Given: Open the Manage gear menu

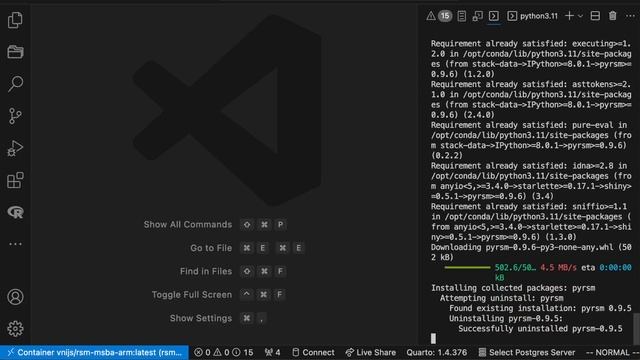Looking at the screenshot, I should click(x=15, y=329).
